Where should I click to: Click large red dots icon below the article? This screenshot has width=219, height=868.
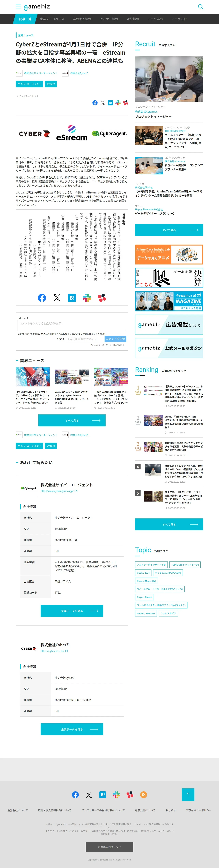pos(102,297)
